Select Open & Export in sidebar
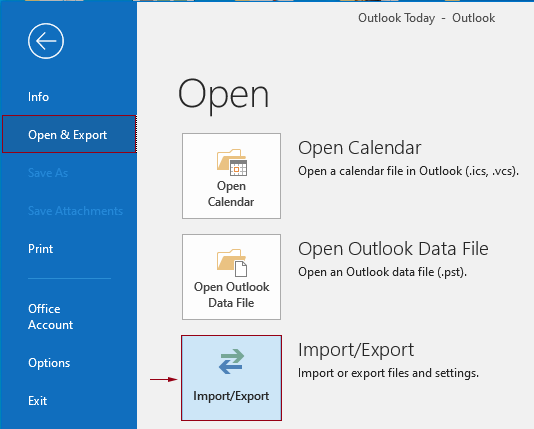 (69, 134)
